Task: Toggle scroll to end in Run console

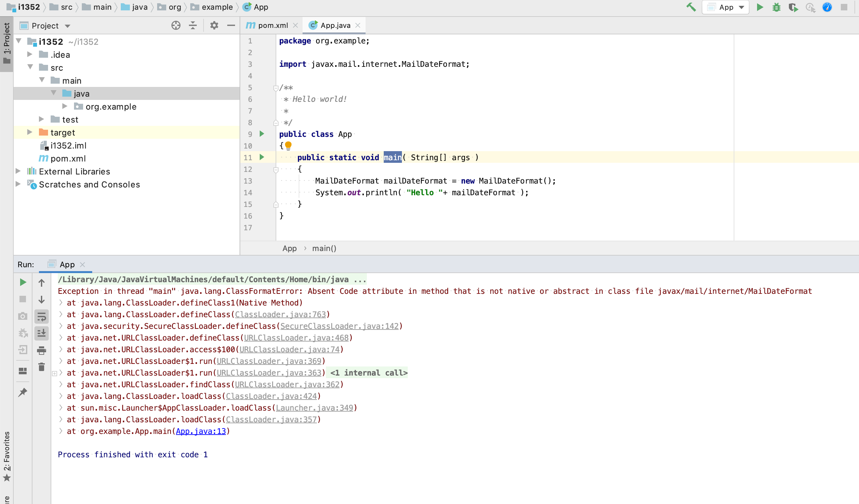Action: (42, 333)
